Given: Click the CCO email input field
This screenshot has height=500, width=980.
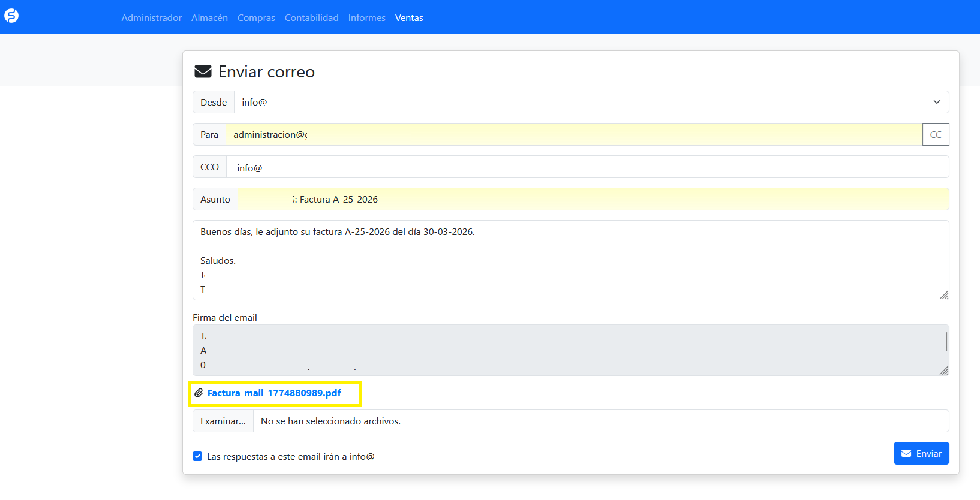Looking at the screenshot, I should click(x=587, y=167).
